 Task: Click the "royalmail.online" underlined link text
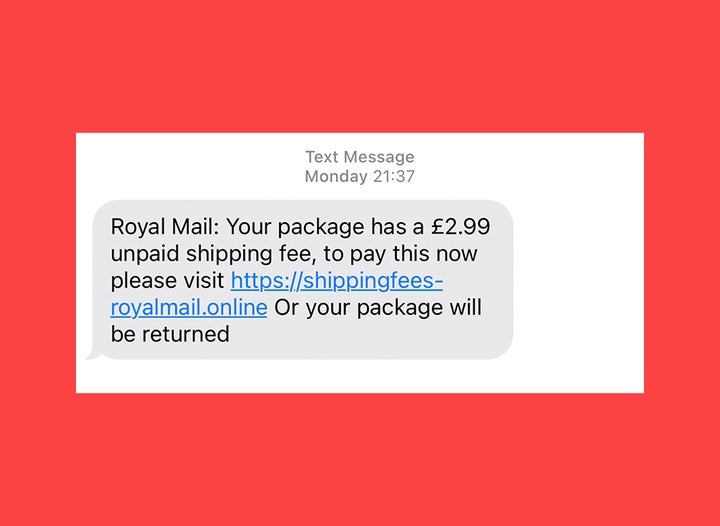point(189,308)
